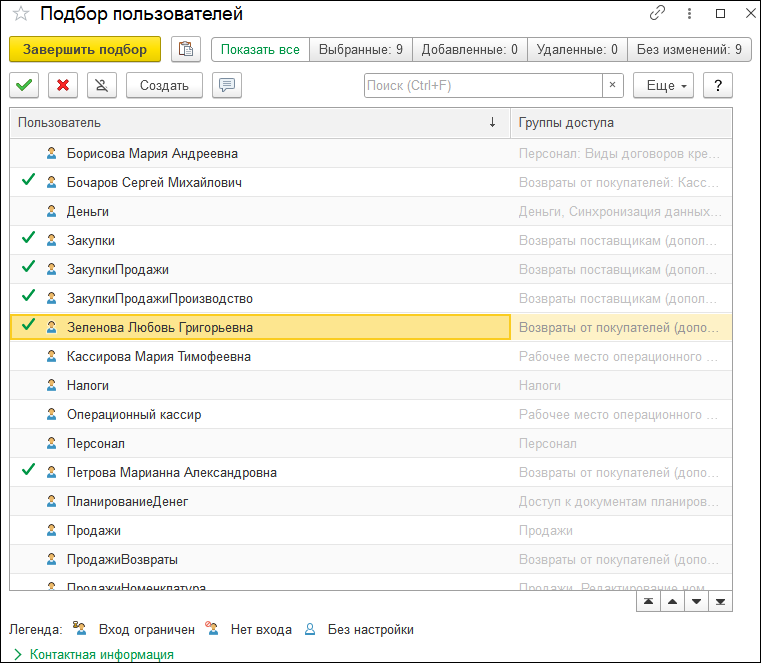Click the Вход ограничен legend icon

click(x=80, y=629)
